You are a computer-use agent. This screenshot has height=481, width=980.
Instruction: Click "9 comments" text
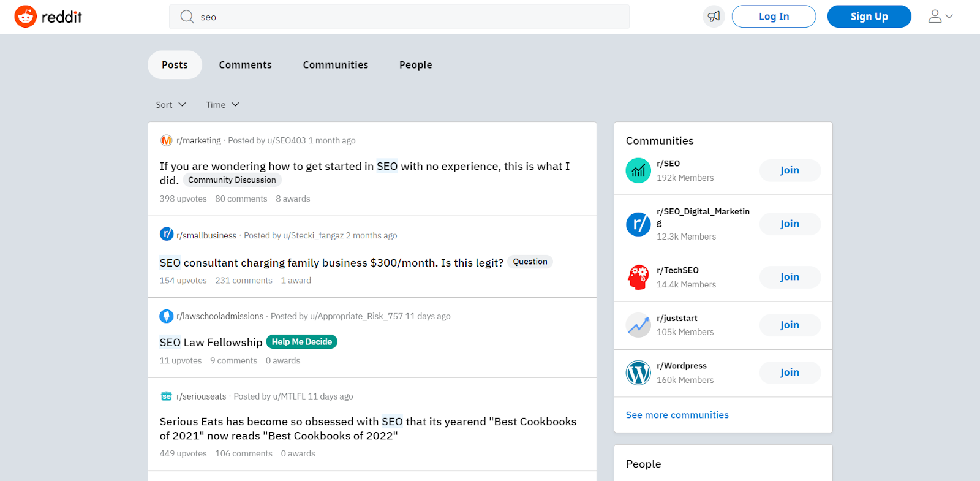pyautogui.click(x=233, y=361)
